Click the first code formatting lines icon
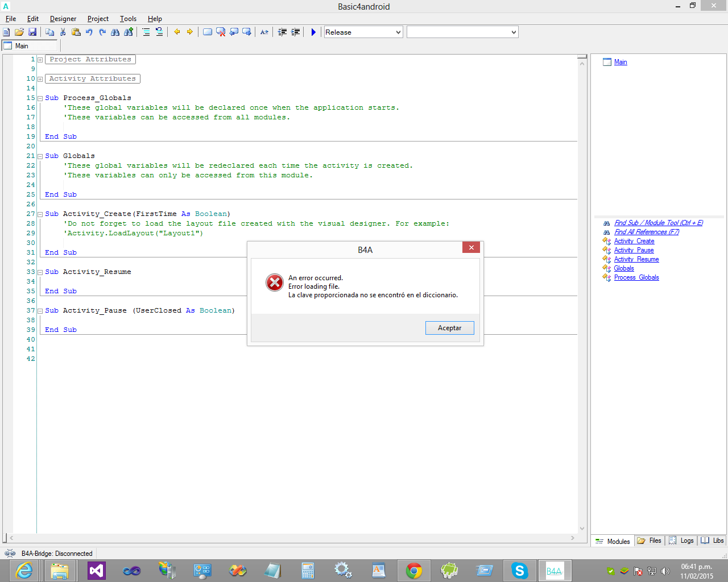 [146, 32]
